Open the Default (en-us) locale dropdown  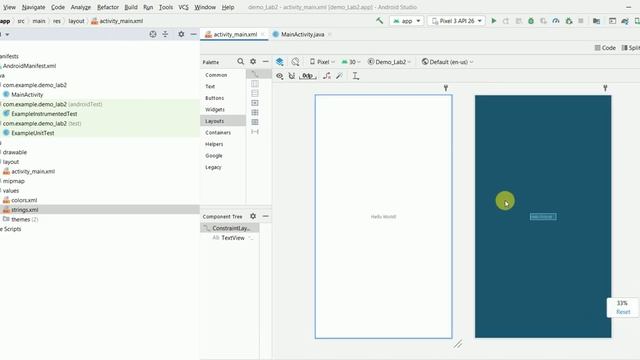pos(447,62)
